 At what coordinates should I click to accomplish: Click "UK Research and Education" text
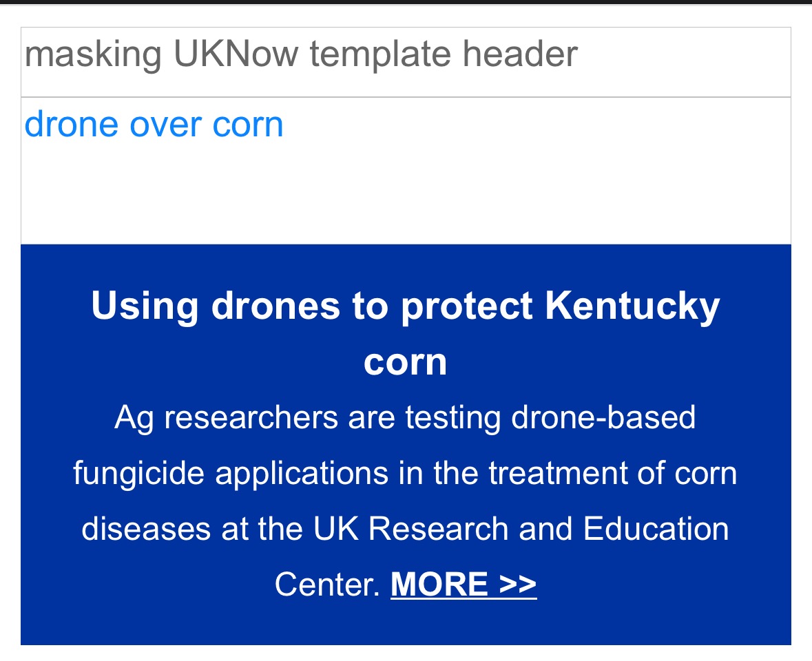[521, 529]
